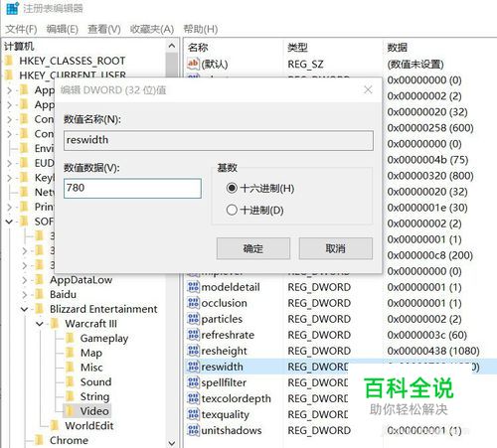The height and width of the screenshot is (448, 497).
Task: Click the Video folder icon
Action: (70, 410)
